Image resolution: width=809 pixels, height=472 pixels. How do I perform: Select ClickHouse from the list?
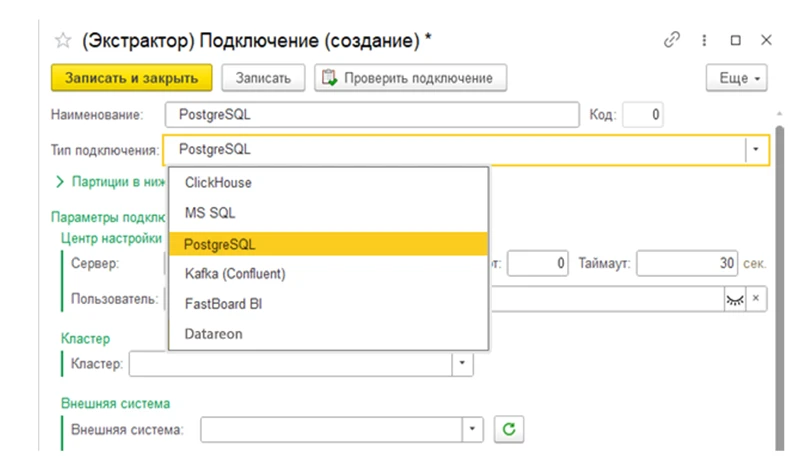[218, 183]
